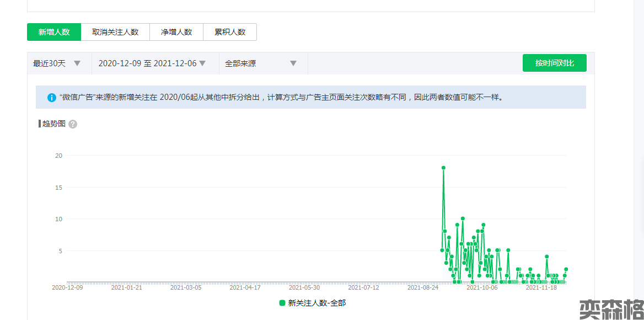644x320 pixels.
Task: Click the 2021-10-06 x-axis date label
Action: (482, 287)
